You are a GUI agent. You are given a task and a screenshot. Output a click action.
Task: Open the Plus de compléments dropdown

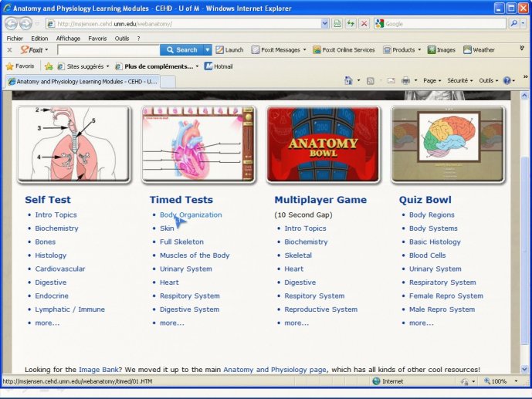point(197,66)
